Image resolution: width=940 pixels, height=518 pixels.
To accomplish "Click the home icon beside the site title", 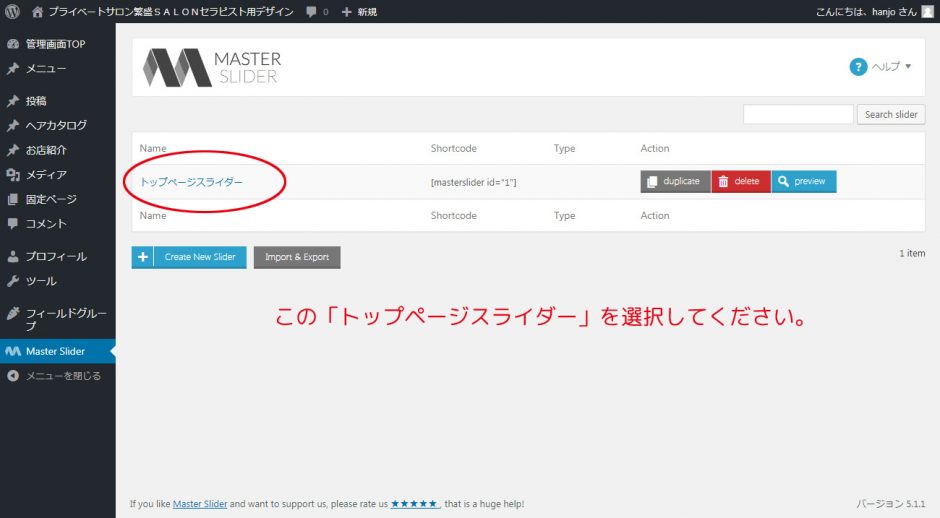I will tap(38, 11).
